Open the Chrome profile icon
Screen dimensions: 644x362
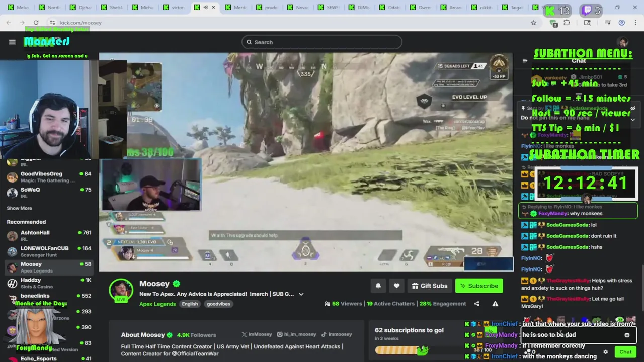[622, 23]
